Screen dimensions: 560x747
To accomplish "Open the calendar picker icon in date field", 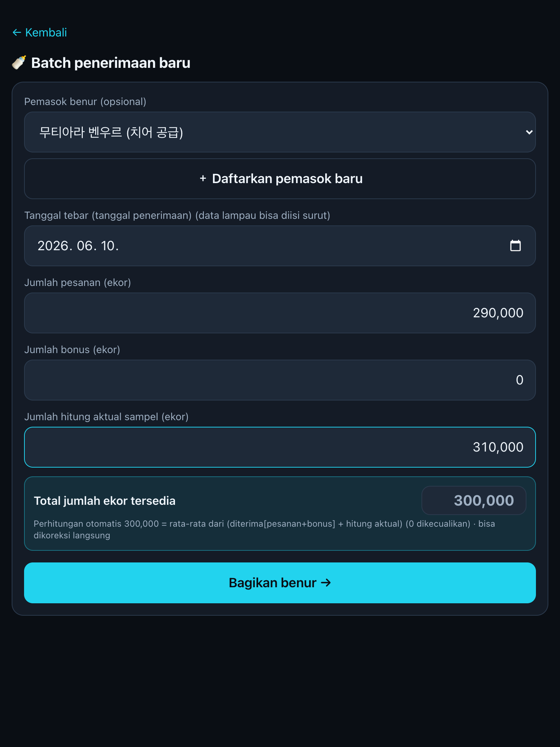I will coord(515,246).
